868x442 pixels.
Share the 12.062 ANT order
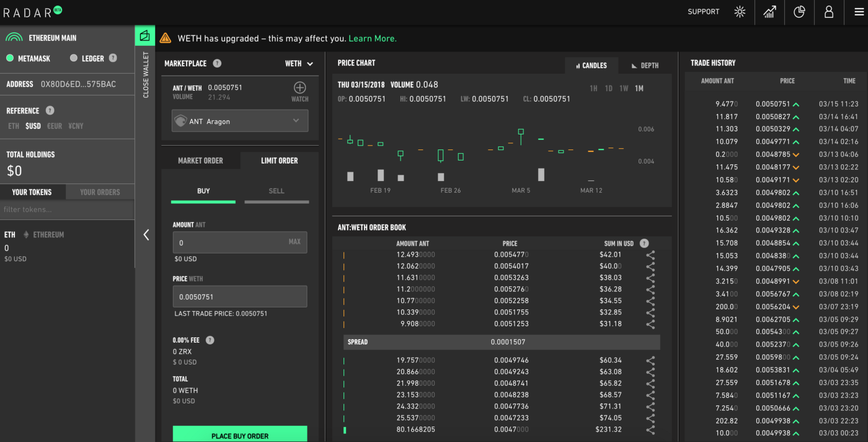click(650, 266)
